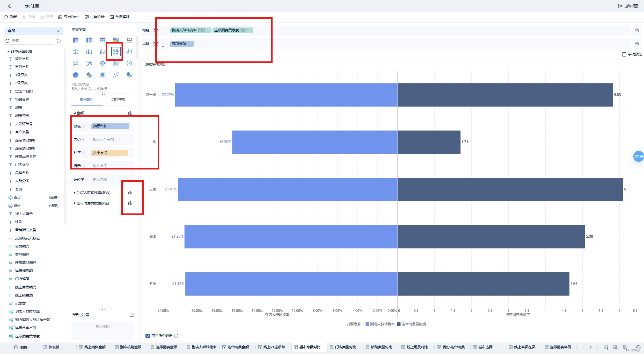Collapse the 全部 graphic attributes section
Viewport: 644px width, 354px height.
click(x=75, y=113)
